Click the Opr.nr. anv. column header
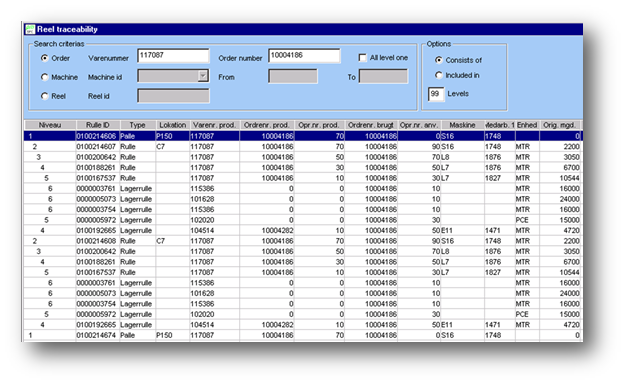This screenshot has width=625, height=384. (419, 125)
